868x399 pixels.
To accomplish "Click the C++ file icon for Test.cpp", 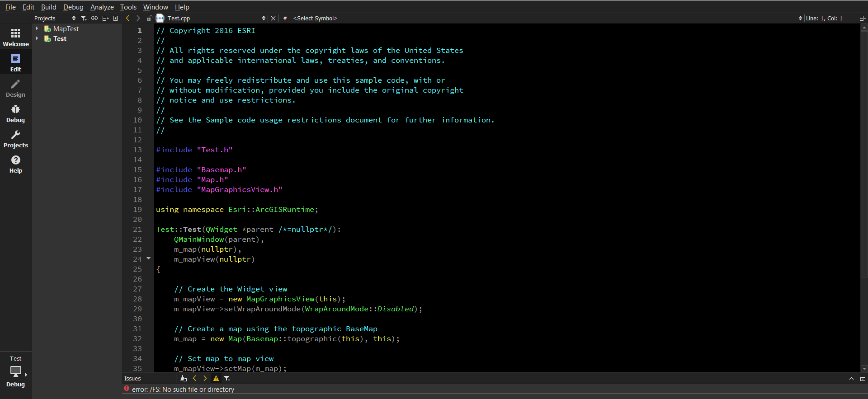I will (x=160, y=18).
